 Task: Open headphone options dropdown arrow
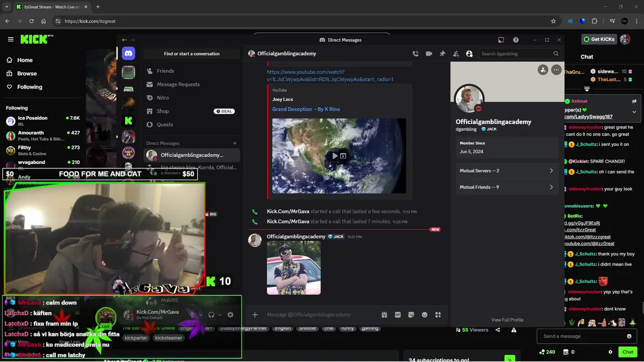(x=219, y=315)
